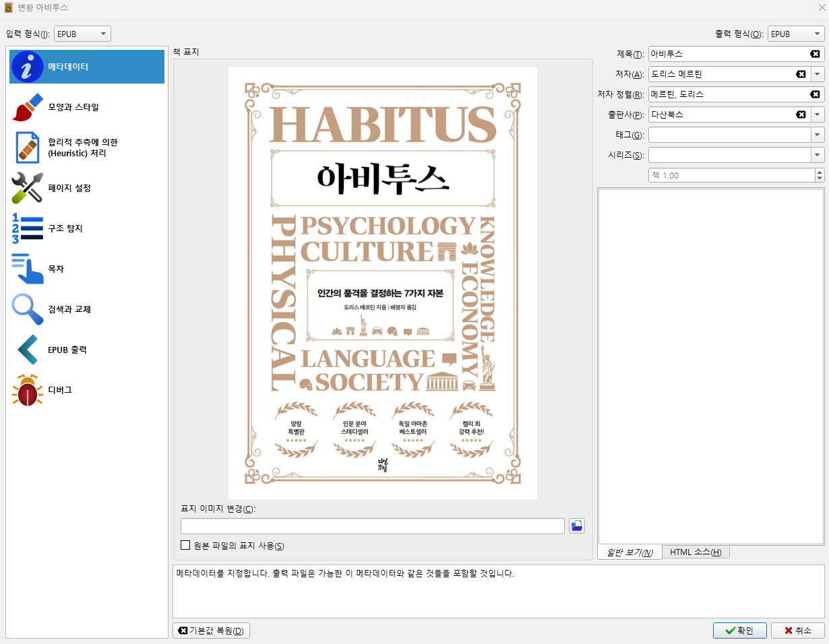Select the 메타데이터 label in the sidebar

point(68,67)
